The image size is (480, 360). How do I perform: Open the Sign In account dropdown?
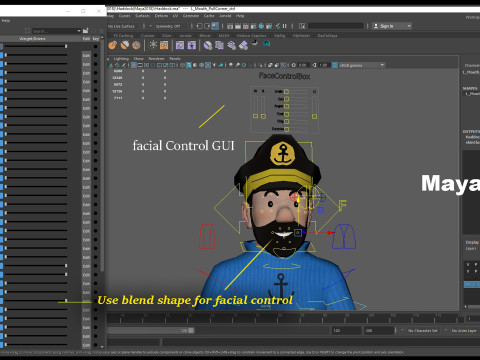pos(409,26)
